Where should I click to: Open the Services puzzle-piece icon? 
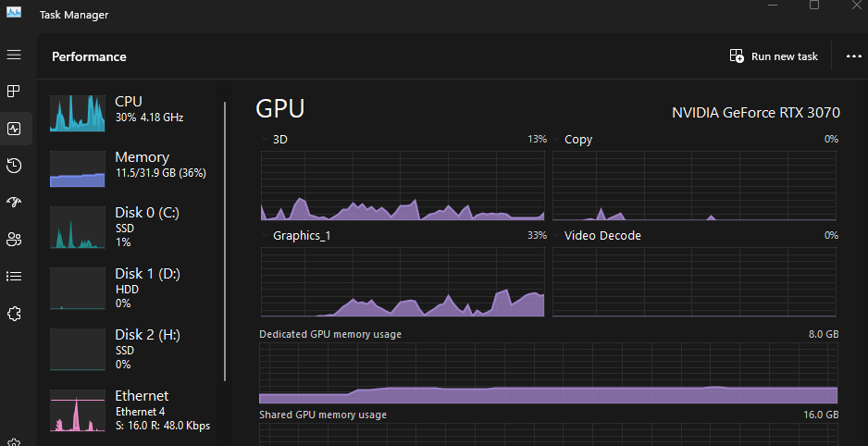tap(14, 314)
